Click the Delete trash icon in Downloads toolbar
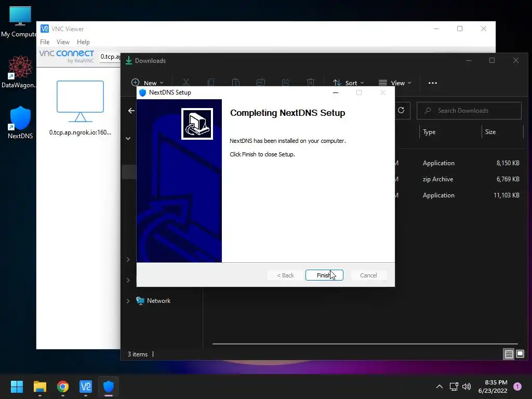Screen dimensions: 532x399 coord(311,83)
